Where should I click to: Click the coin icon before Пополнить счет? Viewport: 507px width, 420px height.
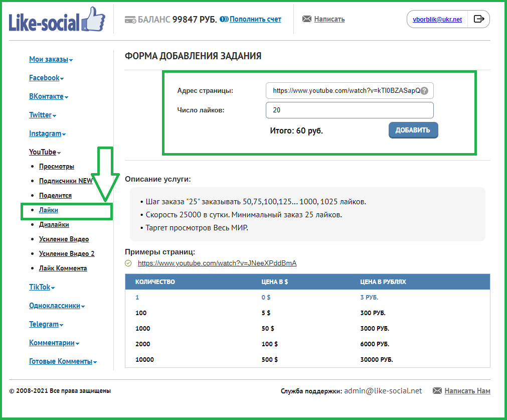[x=224, y=19]
